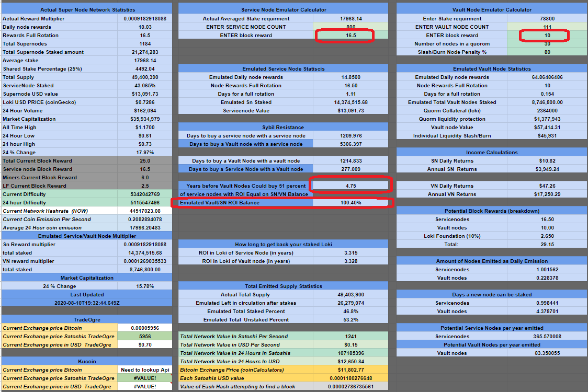Click the Vault Node block reward cell showing 10
588x392 pixels.
pyautogui.click(x=548, y=35)
